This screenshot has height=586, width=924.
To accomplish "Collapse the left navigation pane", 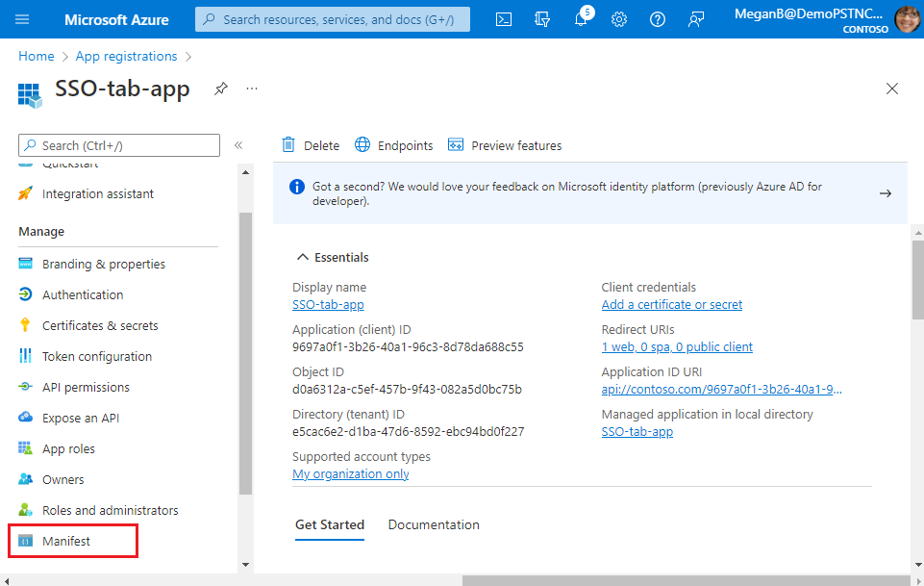I will [x=238, y=145].
